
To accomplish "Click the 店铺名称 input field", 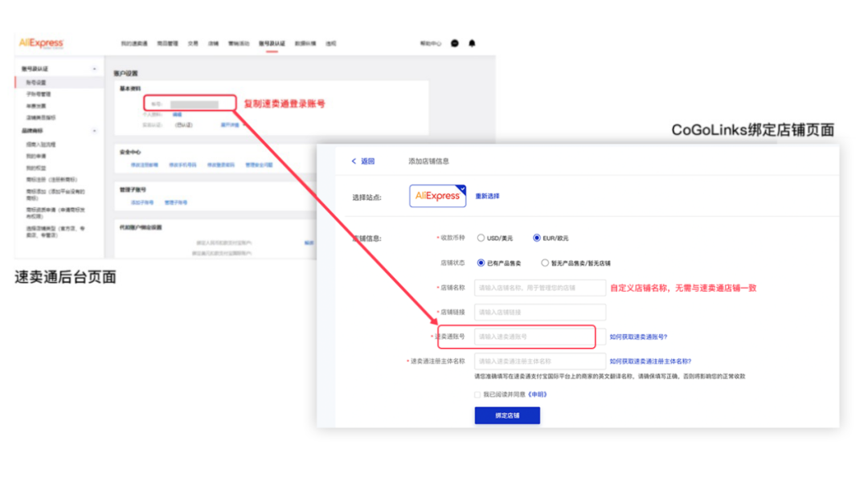I will (x=540, y=288).
